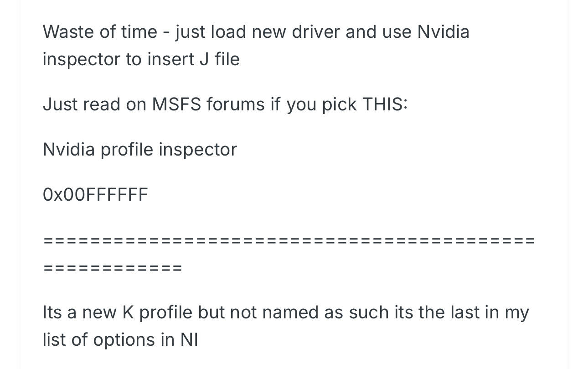
Task: Click the word "load" in the first line
Action: (229, 32)
